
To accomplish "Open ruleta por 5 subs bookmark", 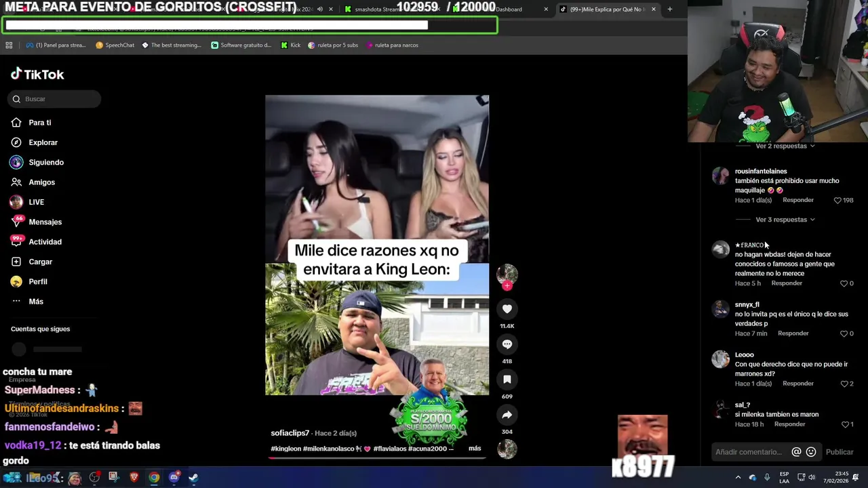I will (x=333, y=45).
